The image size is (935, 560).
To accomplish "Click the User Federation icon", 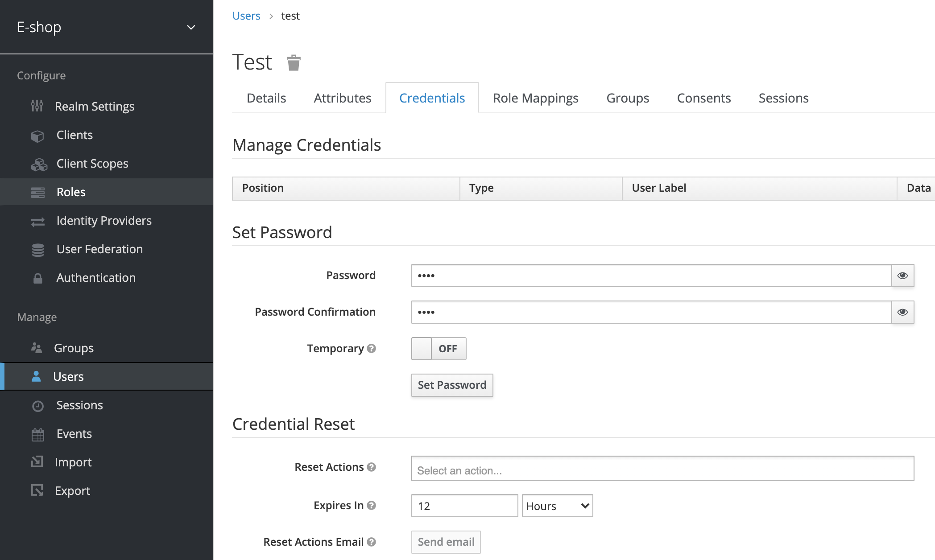I will tap(39, 249).
